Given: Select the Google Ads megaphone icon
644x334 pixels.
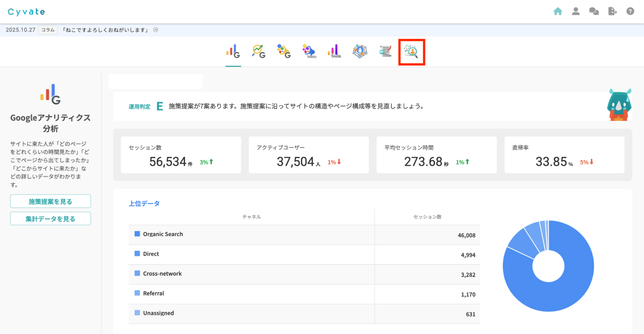Looking at the screenshot, I should [x=284, y=52].
